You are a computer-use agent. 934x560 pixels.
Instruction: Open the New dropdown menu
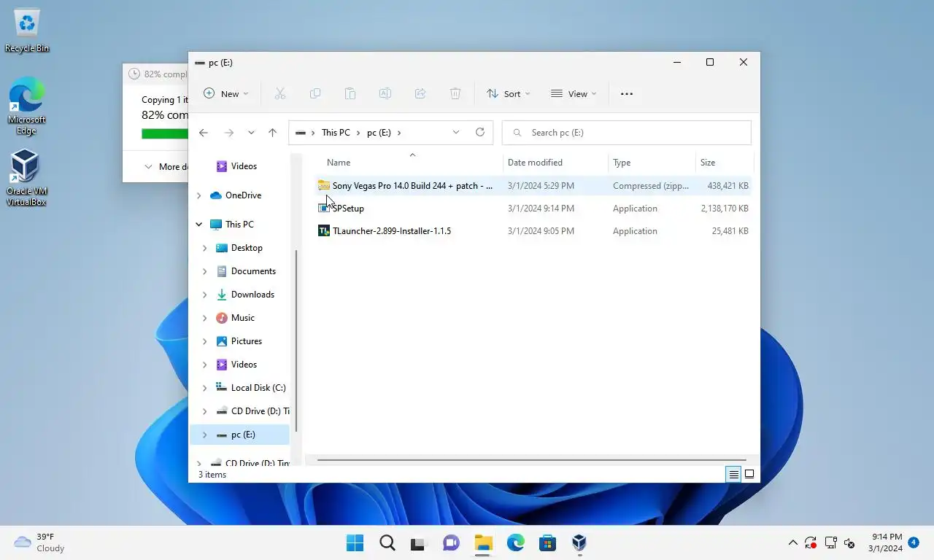[x=225, y=93]
